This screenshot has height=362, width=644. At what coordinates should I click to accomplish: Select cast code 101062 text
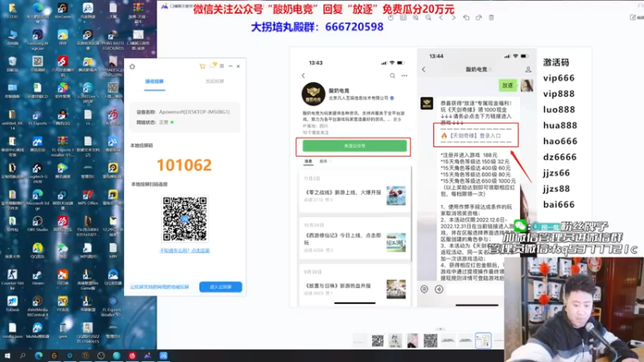tap(184, 165)
